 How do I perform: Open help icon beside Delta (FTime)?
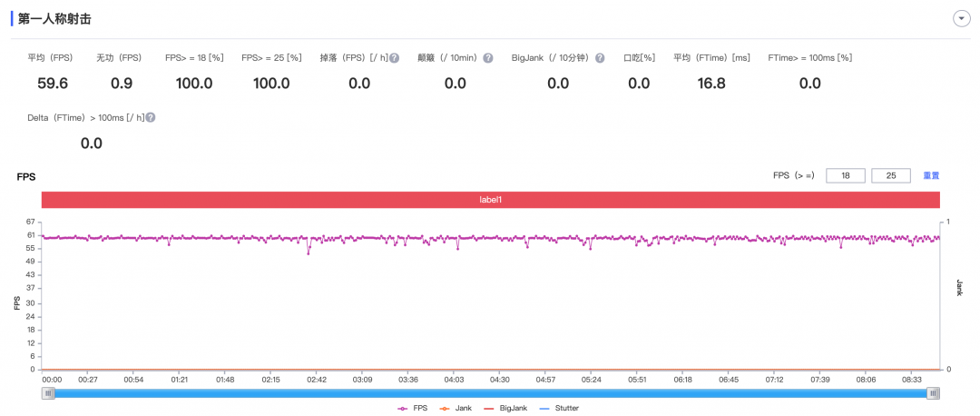151,117
